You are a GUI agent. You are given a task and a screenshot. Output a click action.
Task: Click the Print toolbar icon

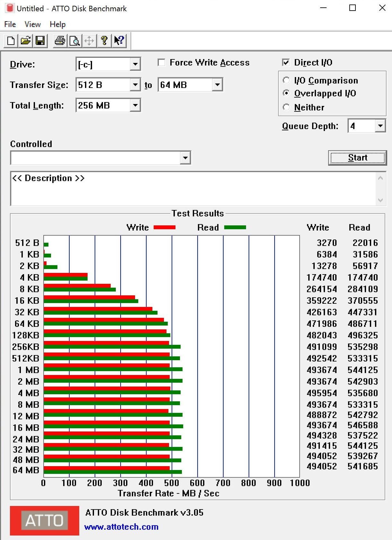pos(60,41)
